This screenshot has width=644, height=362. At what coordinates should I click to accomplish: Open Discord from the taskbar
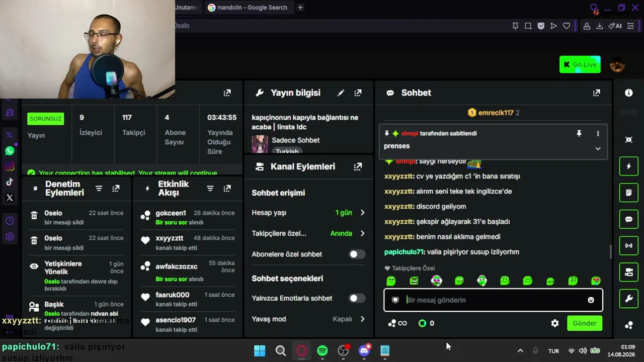[364, 351]
